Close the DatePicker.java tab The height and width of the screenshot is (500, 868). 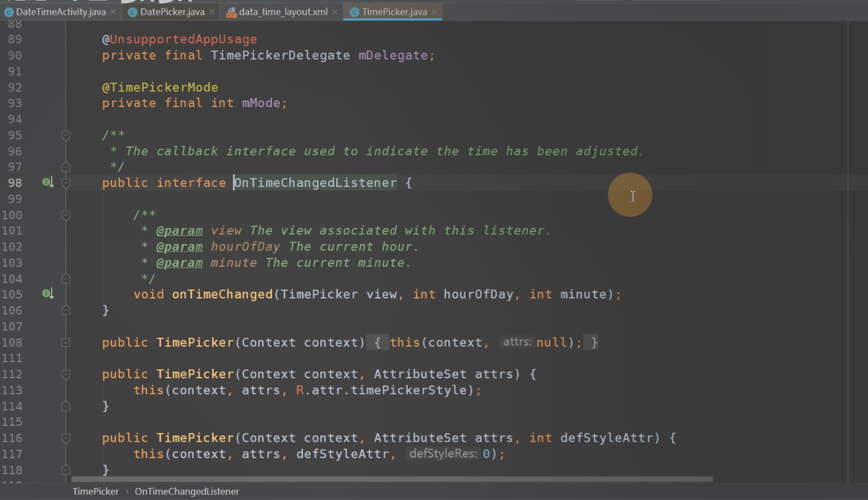pos(212,12)
